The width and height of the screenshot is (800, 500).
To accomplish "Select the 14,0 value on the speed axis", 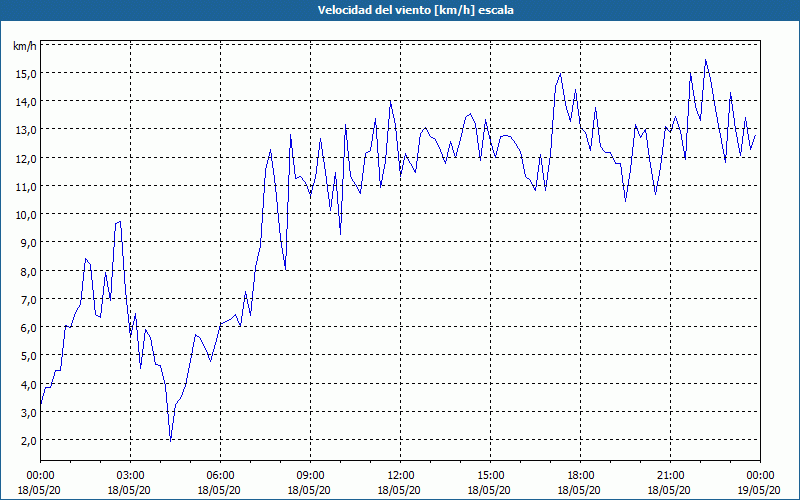I will tap(26, 102).
